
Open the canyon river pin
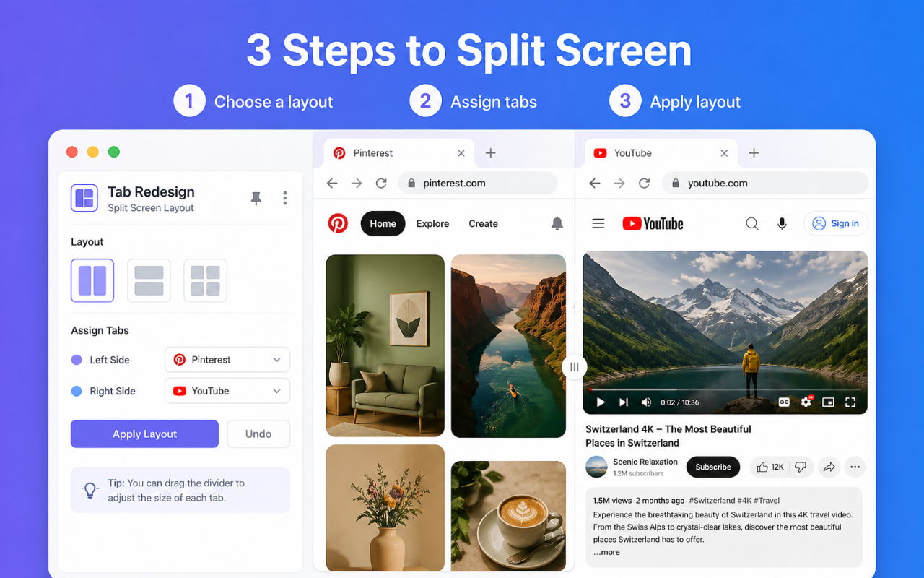click(508, 346)
